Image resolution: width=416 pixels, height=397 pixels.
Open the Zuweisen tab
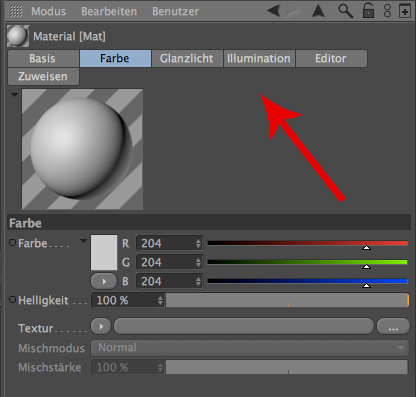point(43,76)
